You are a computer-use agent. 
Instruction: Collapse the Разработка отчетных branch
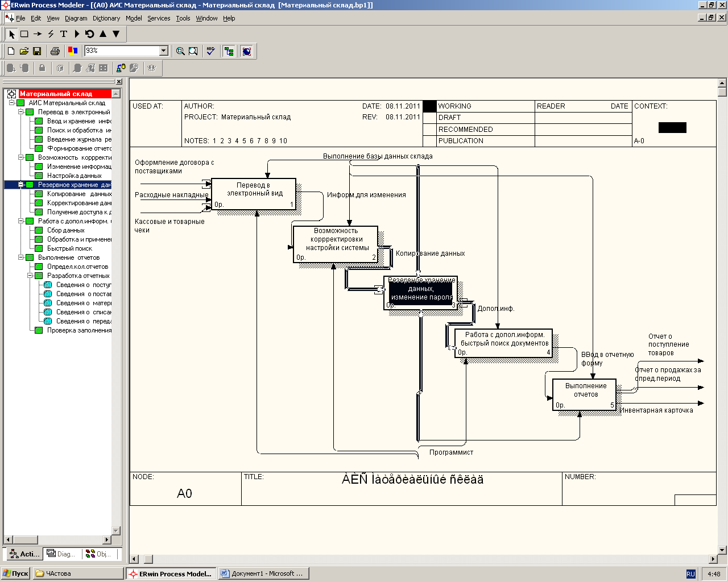[x=30, y=276]
